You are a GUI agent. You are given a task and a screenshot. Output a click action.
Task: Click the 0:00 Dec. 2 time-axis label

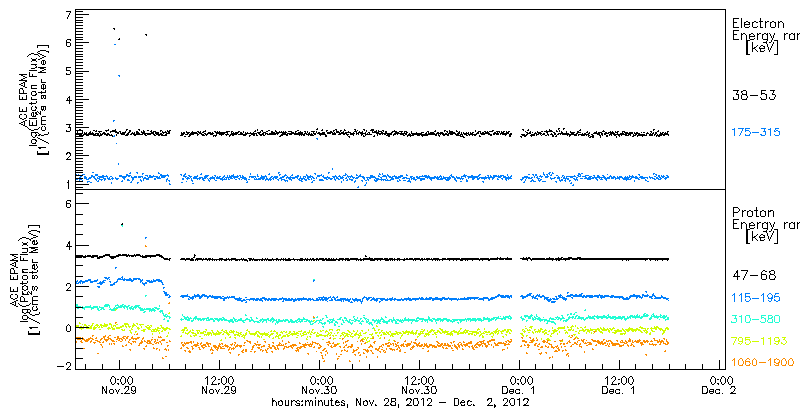[719, 385]
